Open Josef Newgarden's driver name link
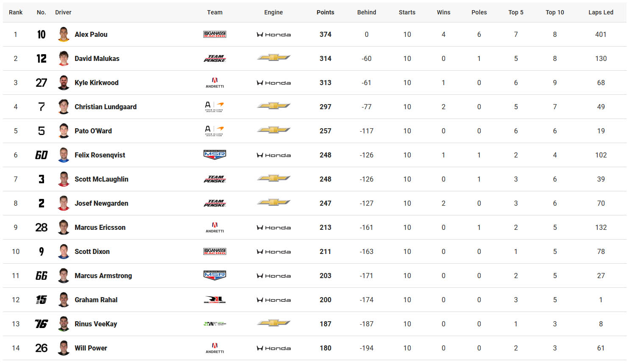Screen dimensions: 630x364 click(101, 203)
